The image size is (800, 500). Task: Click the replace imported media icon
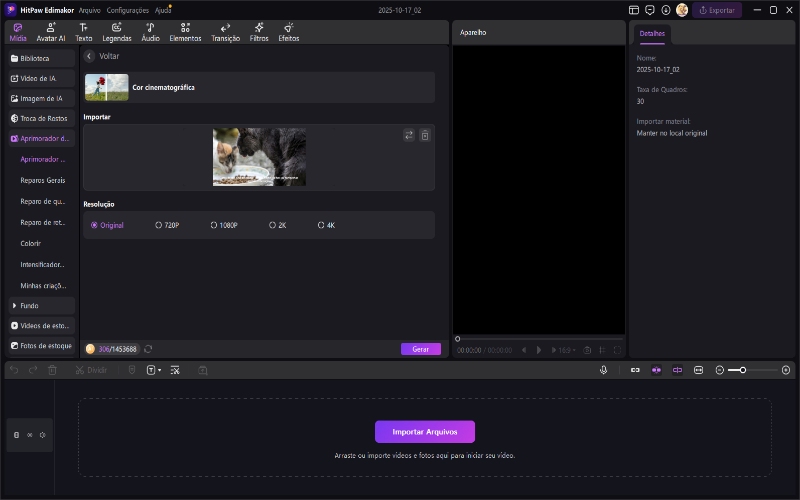click(409, 135)
